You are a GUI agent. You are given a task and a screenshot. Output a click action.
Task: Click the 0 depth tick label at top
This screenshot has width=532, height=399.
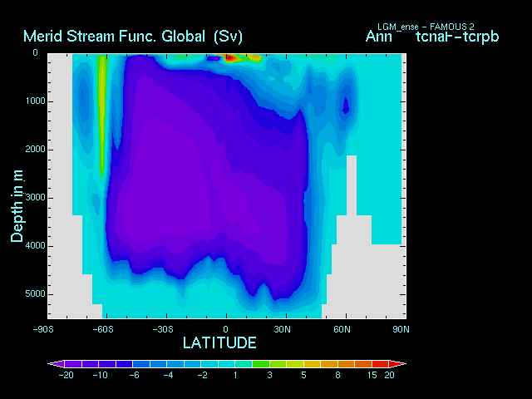pos(35,52)
